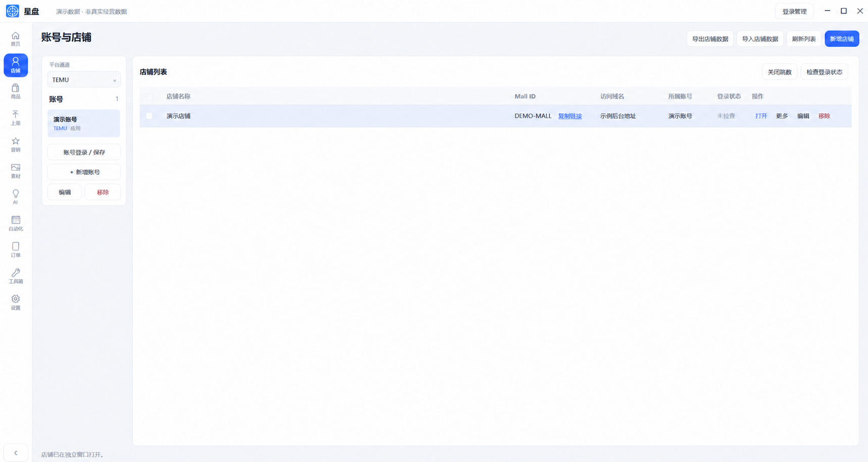This screenshot has height=462, width=868.
Task: Tick the select-all checkbox in table header
Action: [149, 96]
